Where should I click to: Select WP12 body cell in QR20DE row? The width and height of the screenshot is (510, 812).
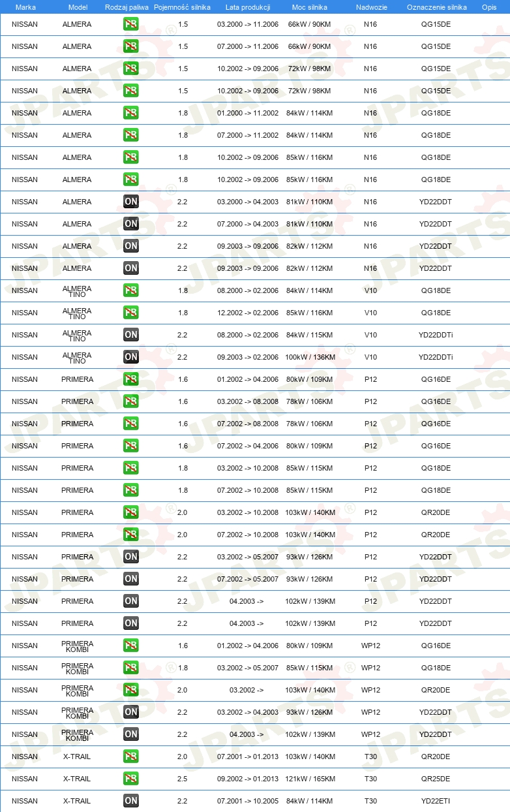370,690
